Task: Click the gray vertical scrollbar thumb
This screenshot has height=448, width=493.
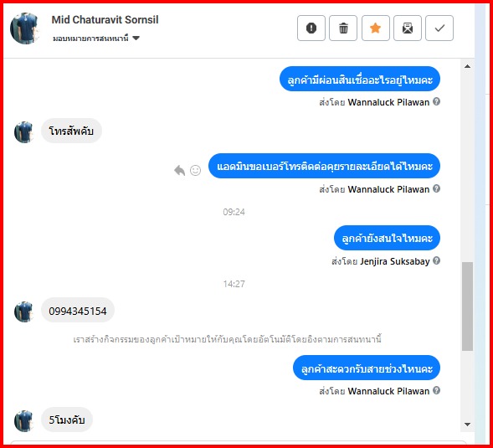Action: pos(467,306)
